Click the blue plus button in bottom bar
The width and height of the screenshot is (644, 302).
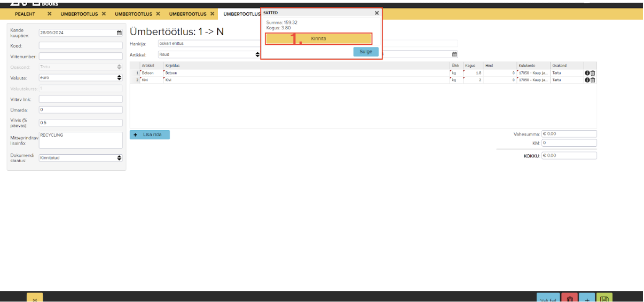tap(587, 299)
